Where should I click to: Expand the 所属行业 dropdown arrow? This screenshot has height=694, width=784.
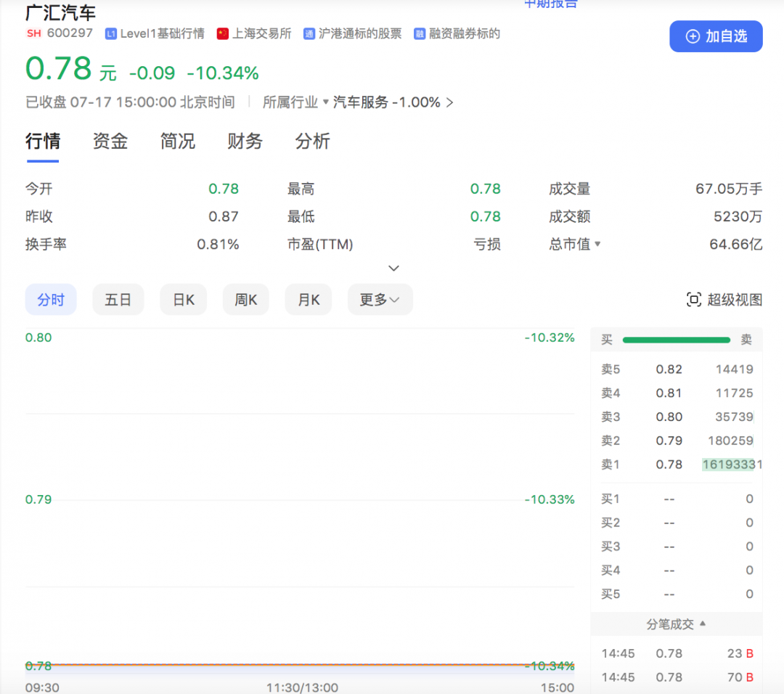click(326, 102)
